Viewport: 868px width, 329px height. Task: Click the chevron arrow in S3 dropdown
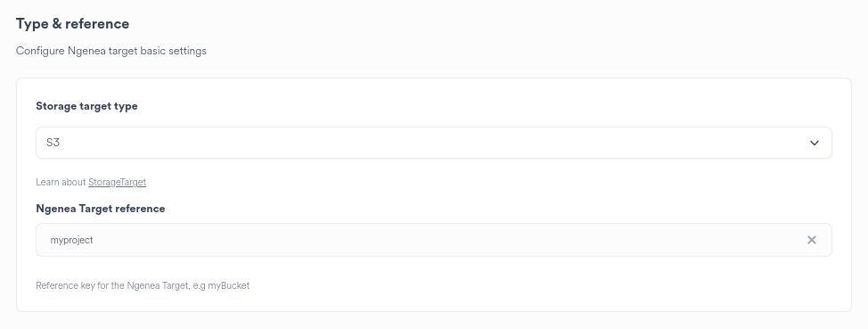tap(815, 143)
